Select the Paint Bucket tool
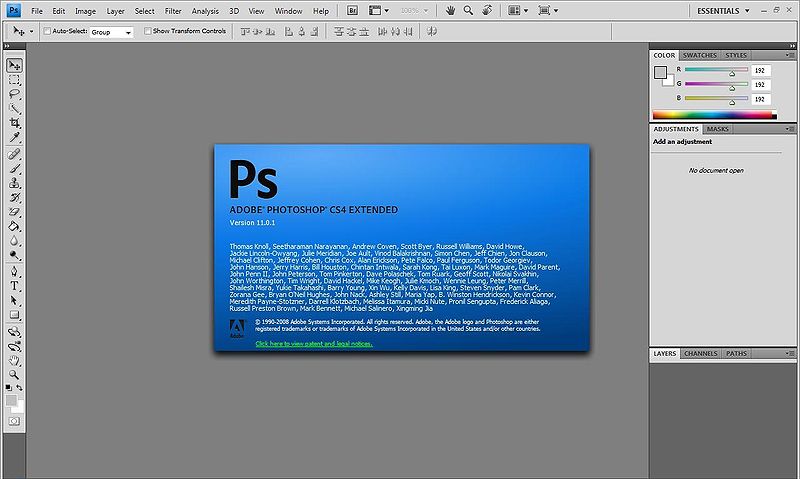800x479 pixels. click(x=14, y=226)
